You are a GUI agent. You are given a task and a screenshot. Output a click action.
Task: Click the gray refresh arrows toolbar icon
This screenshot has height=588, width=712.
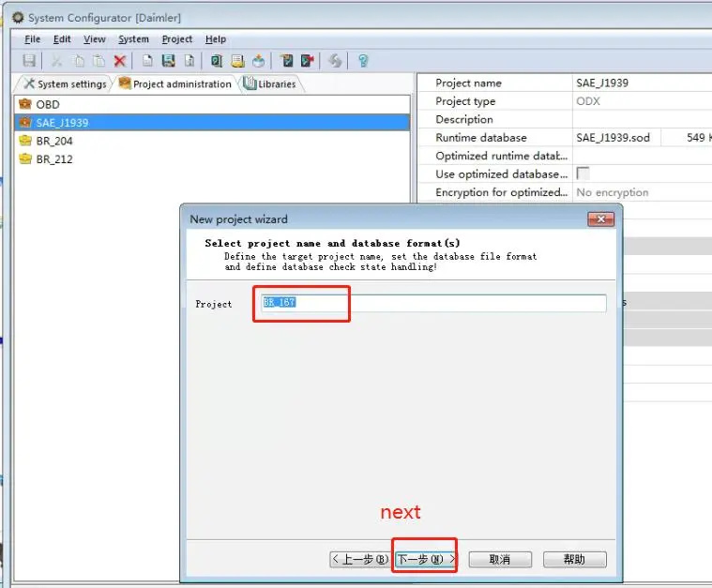coord(335,61)
